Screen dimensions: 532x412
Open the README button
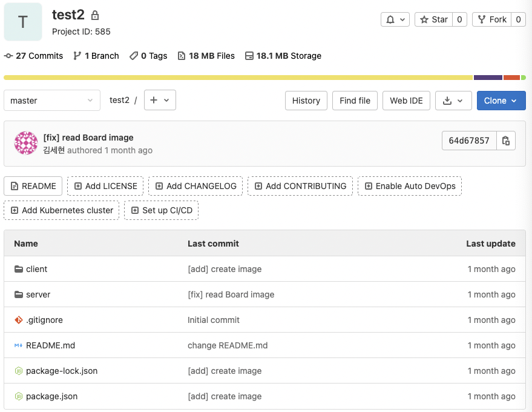(33, 186)
